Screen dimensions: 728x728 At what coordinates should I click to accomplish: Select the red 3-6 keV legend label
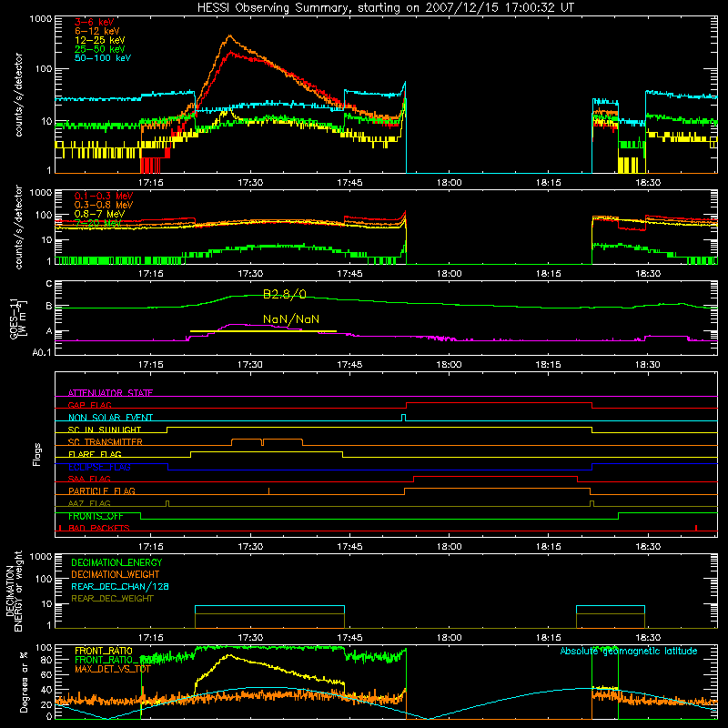pos(94,22)
